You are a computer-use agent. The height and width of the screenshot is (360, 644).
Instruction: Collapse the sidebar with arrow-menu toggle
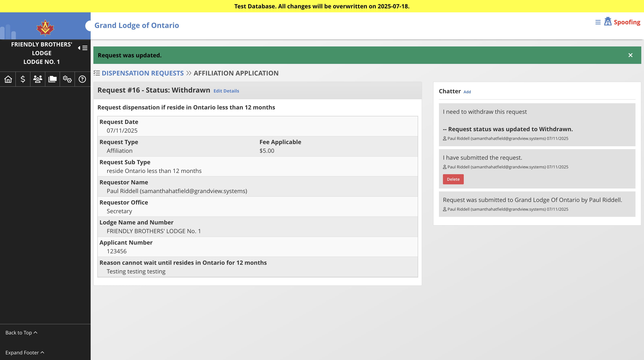tap(83, 48)
